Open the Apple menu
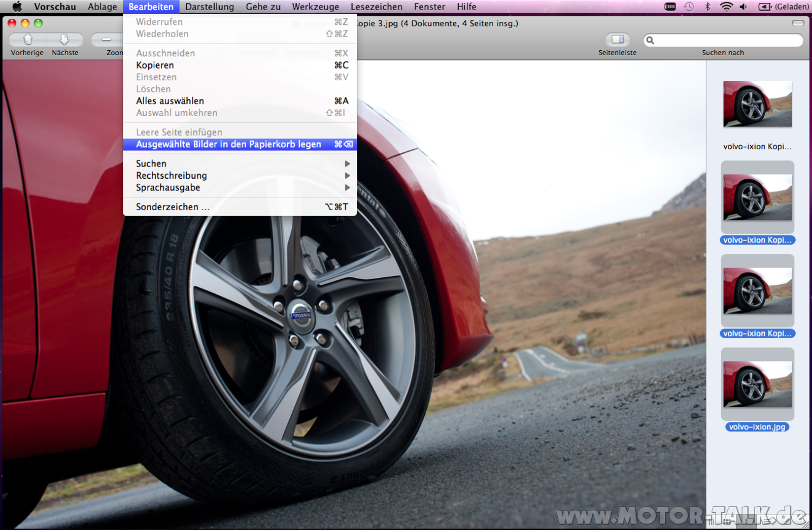Image resolution: width=812 pixels, height=530 pixels. point(17,7)
